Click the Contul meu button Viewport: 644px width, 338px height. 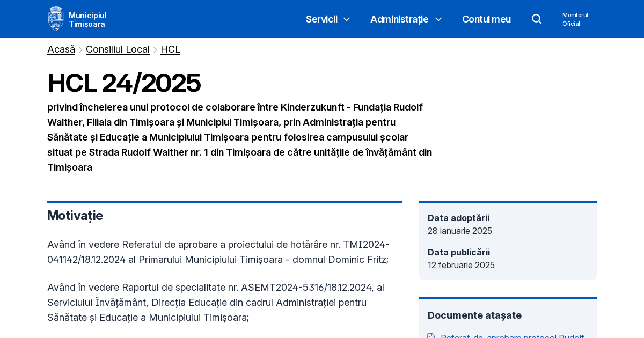[486, 19]
